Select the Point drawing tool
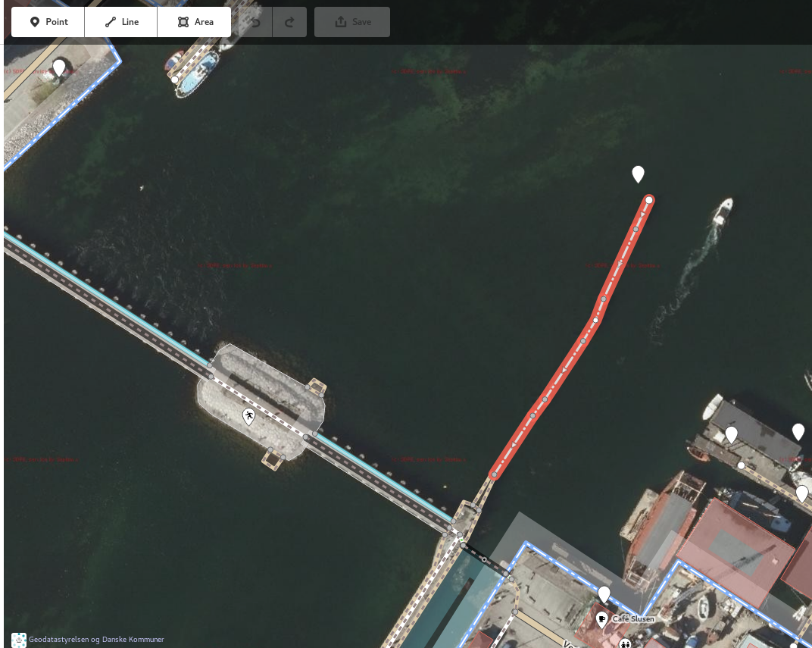 click(x=48, y=22)
